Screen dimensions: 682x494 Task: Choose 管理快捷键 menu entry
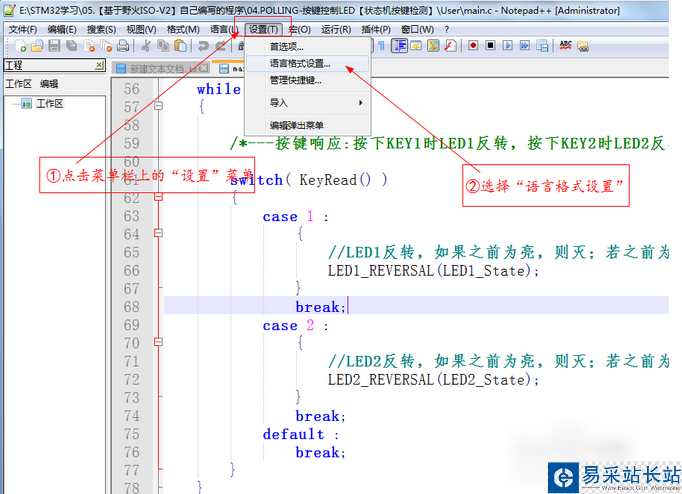click(x=295, y=80)
